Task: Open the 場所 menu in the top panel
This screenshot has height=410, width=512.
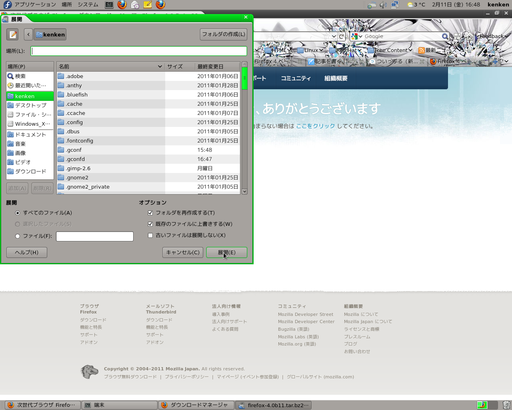Action: coord(67,5)
